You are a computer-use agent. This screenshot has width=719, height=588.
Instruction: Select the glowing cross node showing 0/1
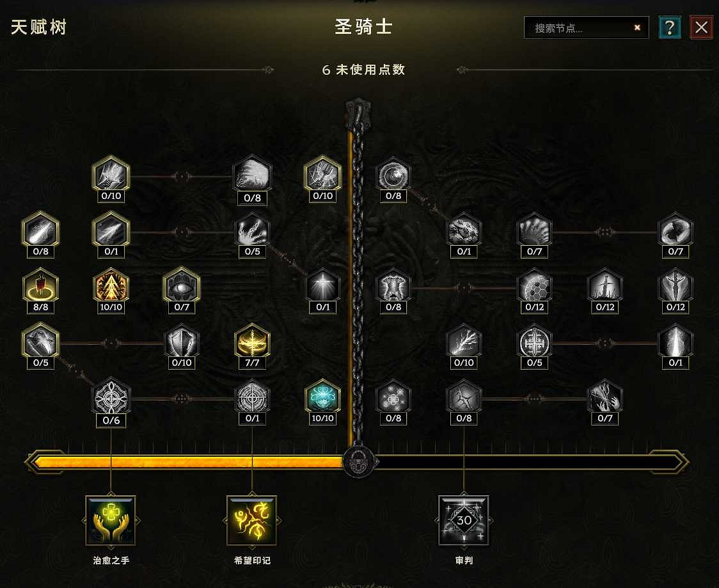pyautogui.click(x=323, y=286)
